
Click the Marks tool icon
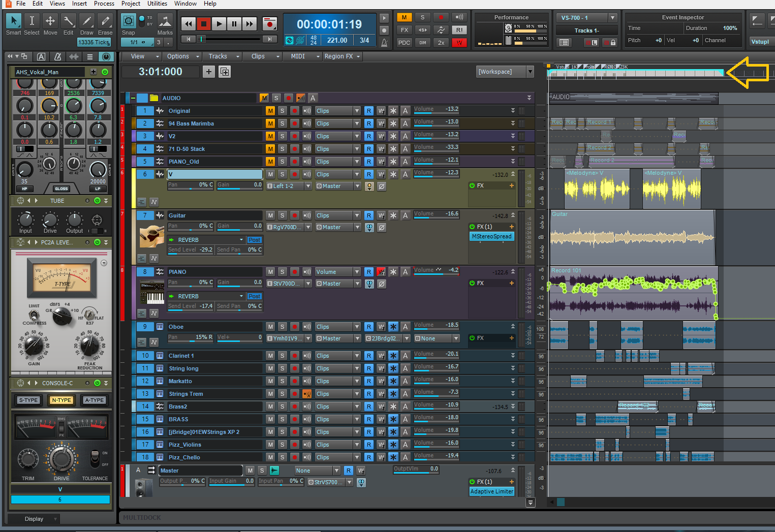(x=165, y=21)
